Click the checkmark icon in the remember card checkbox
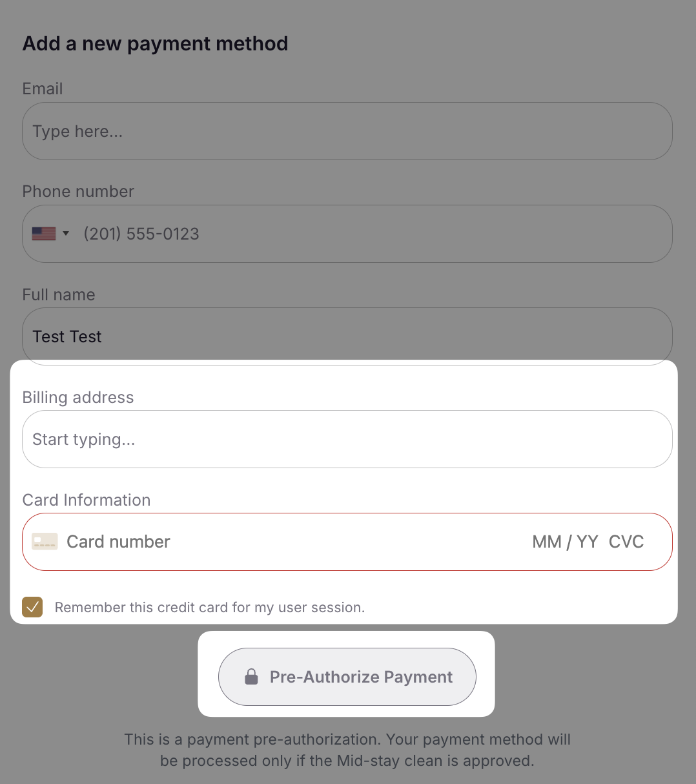 point(32,607)
